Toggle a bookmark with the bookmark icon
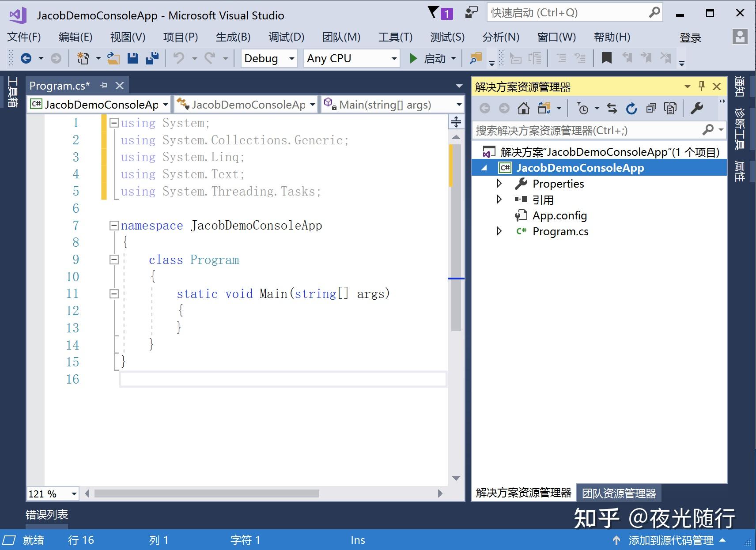The height and width of the screenshot is (550, 756). (607, 58)
